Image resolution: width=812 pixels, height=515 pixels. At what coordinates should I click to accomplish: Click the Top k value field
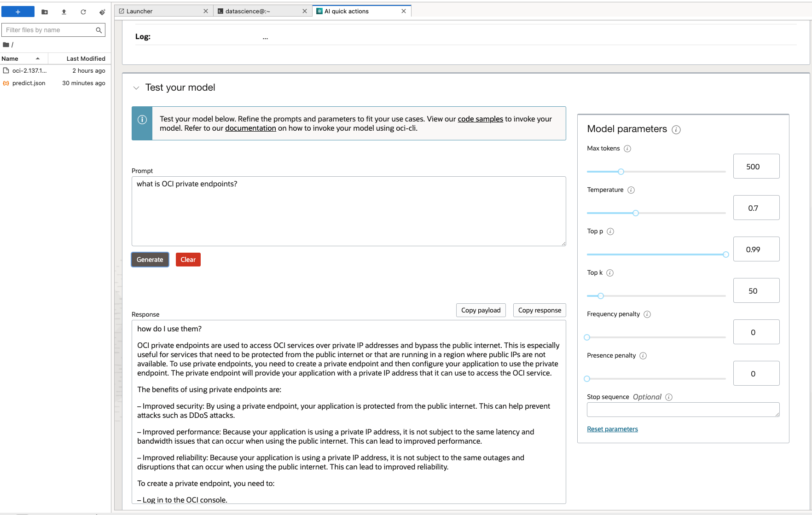[x=756, y=290]
